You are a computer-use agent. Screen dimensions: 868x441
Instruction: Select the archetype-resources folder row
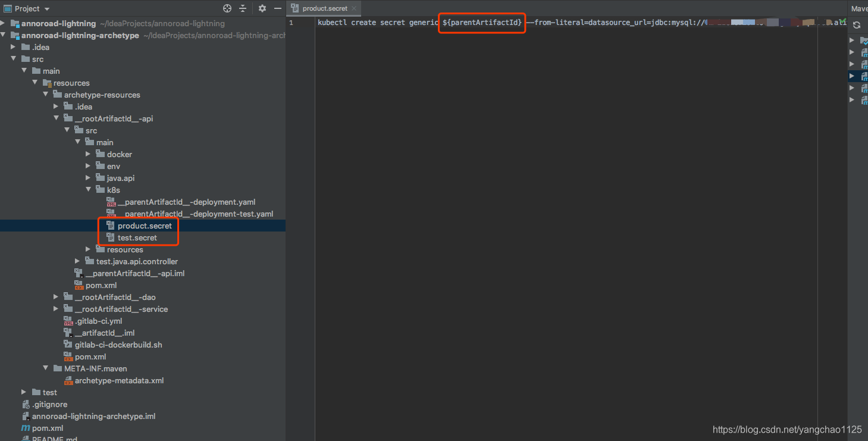click(143, 95)
